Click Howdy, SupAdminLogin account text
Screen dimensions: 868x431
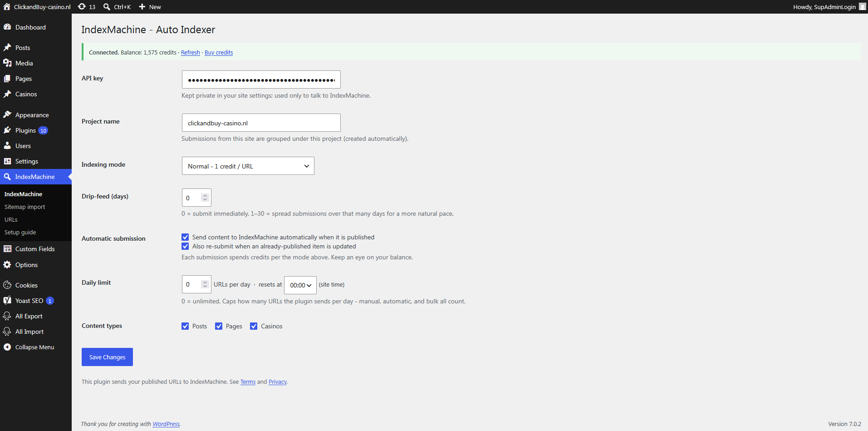pyautogui.click(x=824, y=7)
